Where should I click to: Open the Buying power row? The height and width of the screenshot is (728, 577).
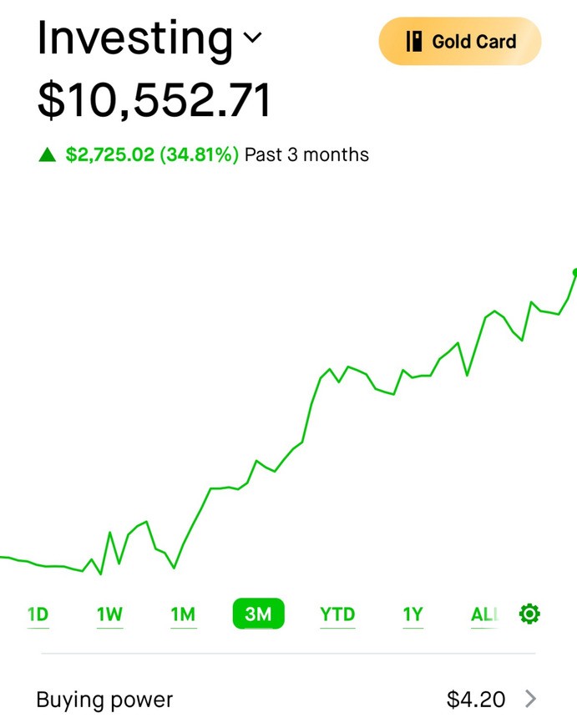(288, 700)
